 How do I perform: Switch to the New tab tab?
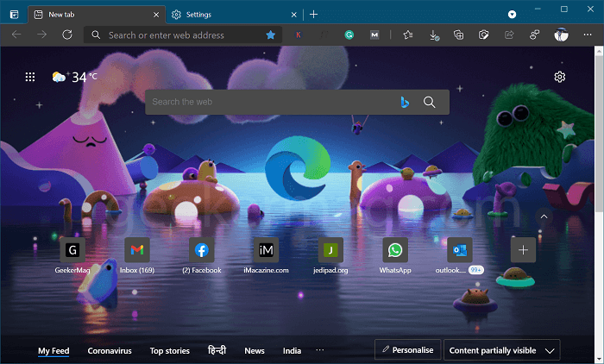click(97, 15)
